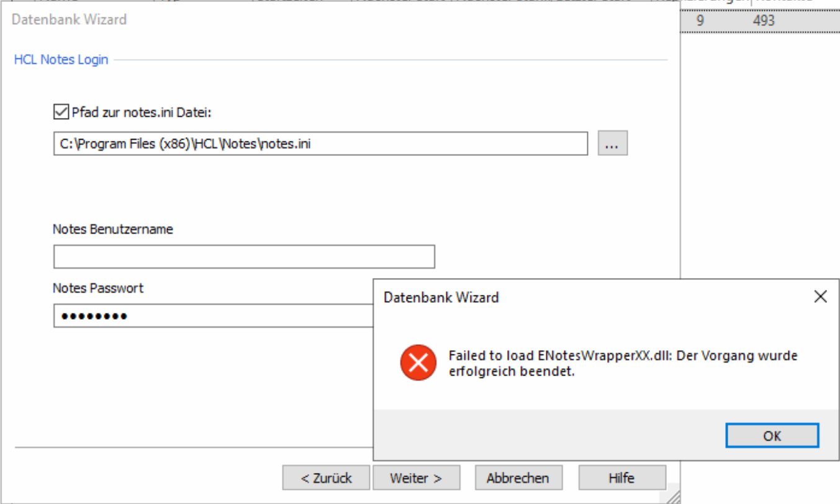The height and width of the screenshot is (504, 840).
Task: Open file browser with the '...' button
Action: 613,144
